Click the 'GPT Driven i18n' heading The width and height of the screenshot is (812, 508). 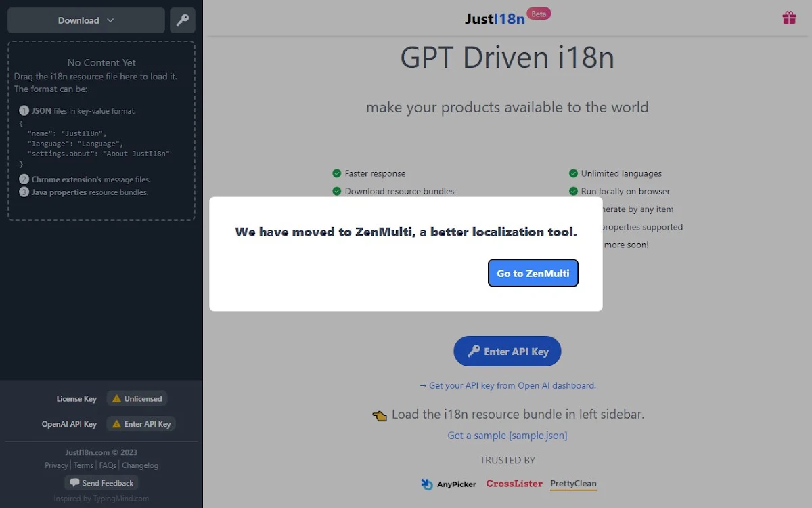click(507, 58)
